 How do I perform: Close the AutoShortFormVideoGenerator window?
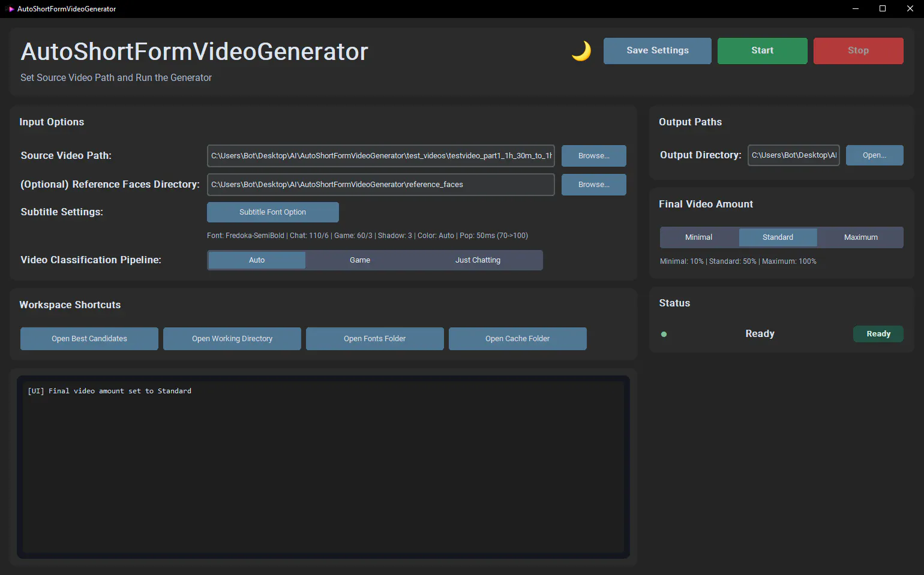910,8
